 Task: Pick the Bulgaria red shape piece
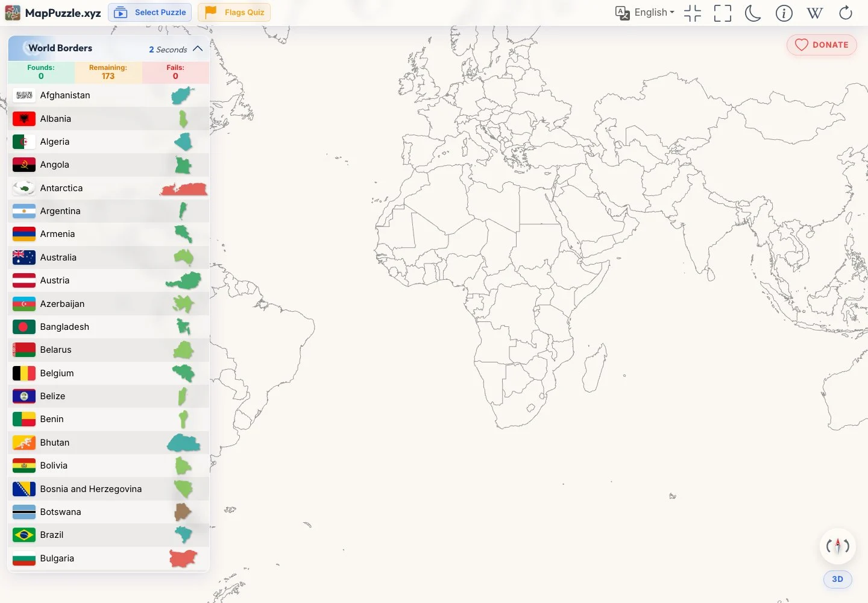coord(183,558)
